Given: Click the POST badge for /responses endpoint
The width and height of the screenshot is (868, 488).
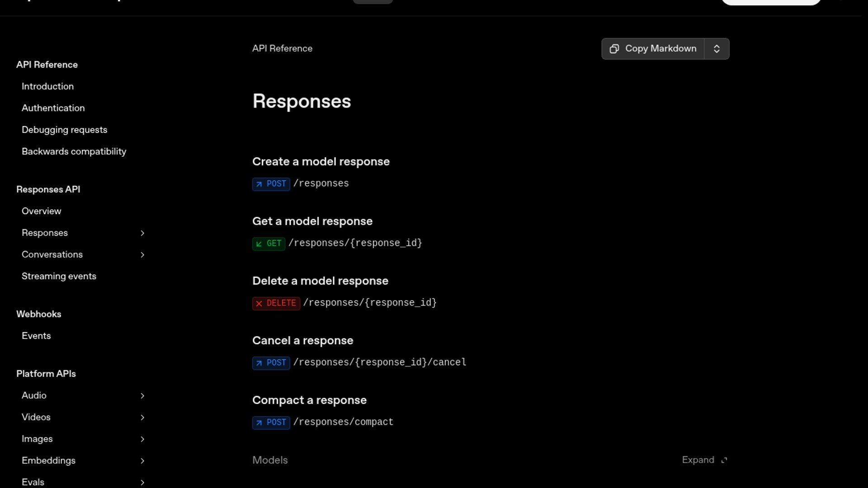Looking at the screenshot, I should click(271, 184).
